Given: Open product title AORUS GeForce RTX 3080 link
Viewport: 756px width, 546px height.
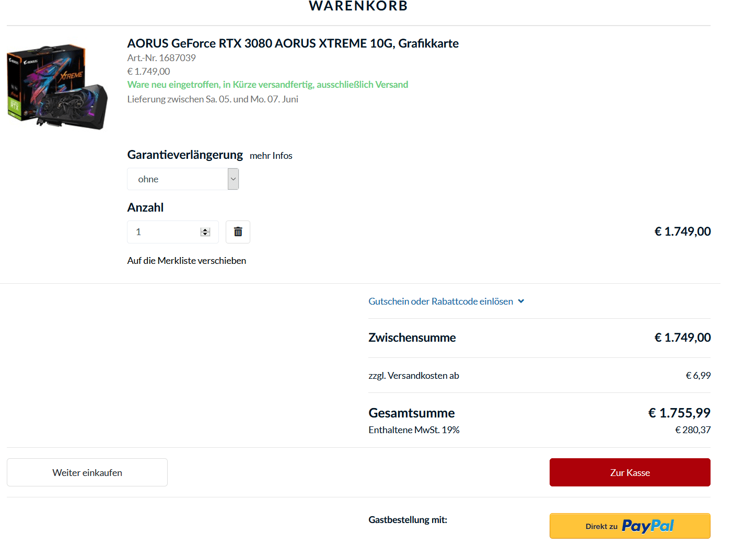Looking at the screenshot, I should tap(293, 43).
